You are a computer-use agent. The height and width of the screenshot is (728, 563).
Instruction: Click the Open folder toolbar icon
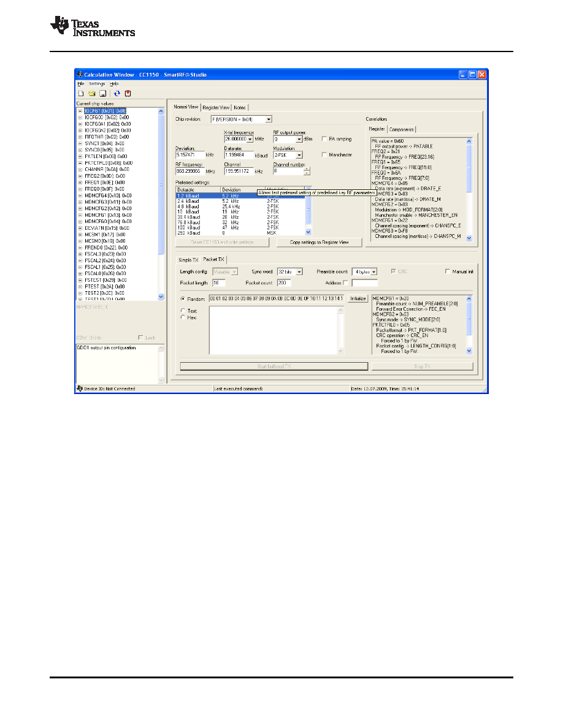pyautogui.click(x=91, y=93)
